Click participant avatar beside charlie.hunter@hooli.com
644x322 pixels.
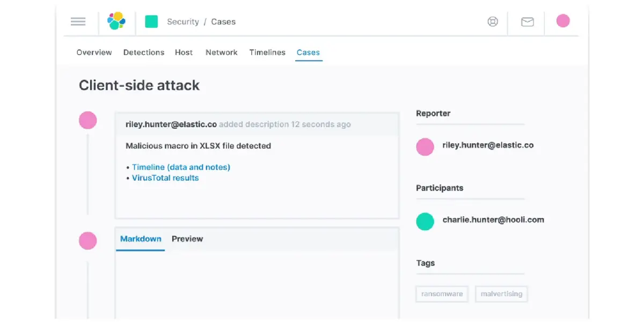click(x=425, y=222)
